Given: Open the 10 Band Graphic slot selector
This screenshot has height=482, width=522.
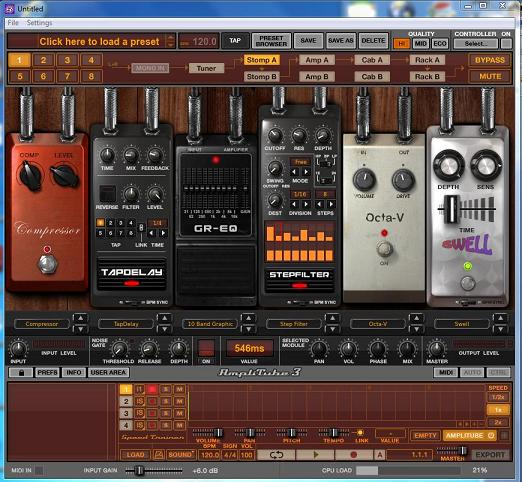Looking at the screenshot, I should [210, 324].
